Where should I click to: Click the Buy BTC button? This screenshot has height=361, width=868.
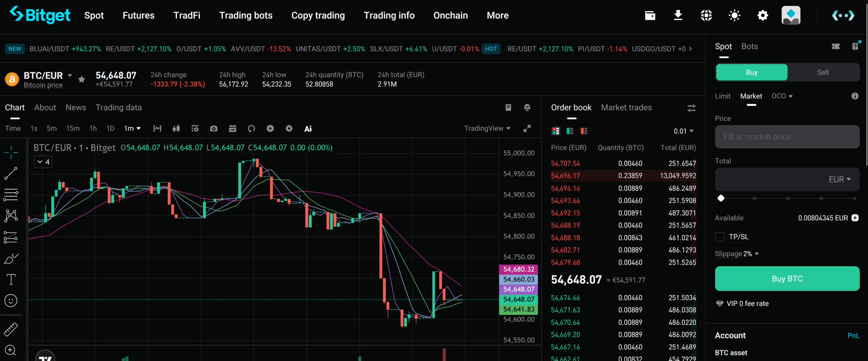(787, 279)
